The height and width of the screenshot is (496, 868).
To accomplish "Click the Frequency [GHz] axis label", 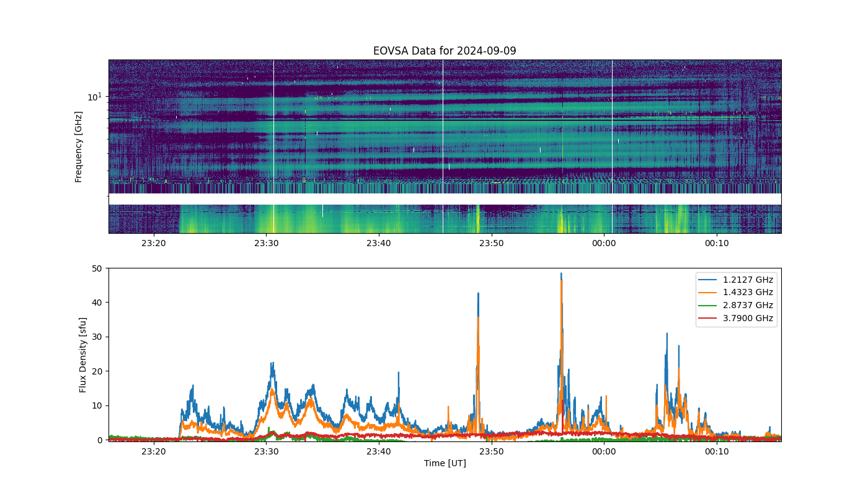I will coord(79,147).
